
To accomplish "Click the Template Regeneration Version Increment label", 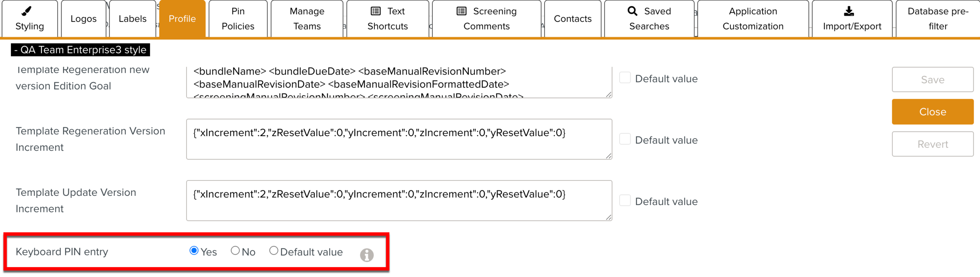I will (91, 139).
